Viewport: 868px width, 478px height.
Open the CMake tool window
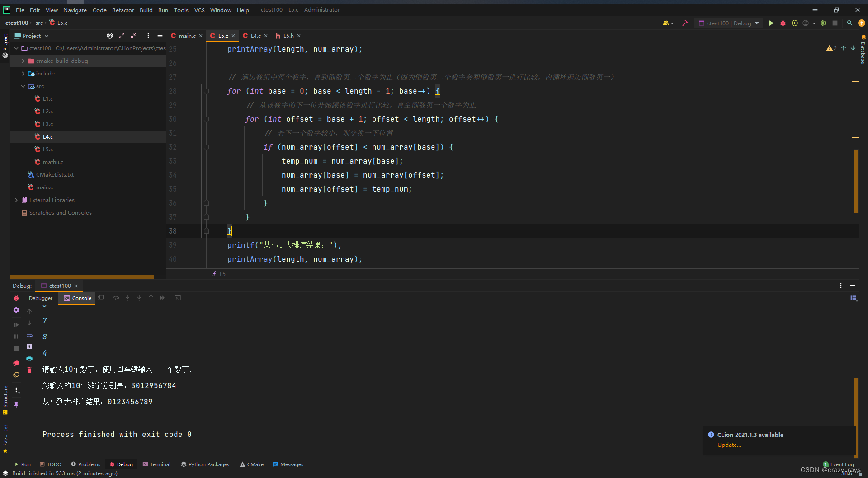252,464
